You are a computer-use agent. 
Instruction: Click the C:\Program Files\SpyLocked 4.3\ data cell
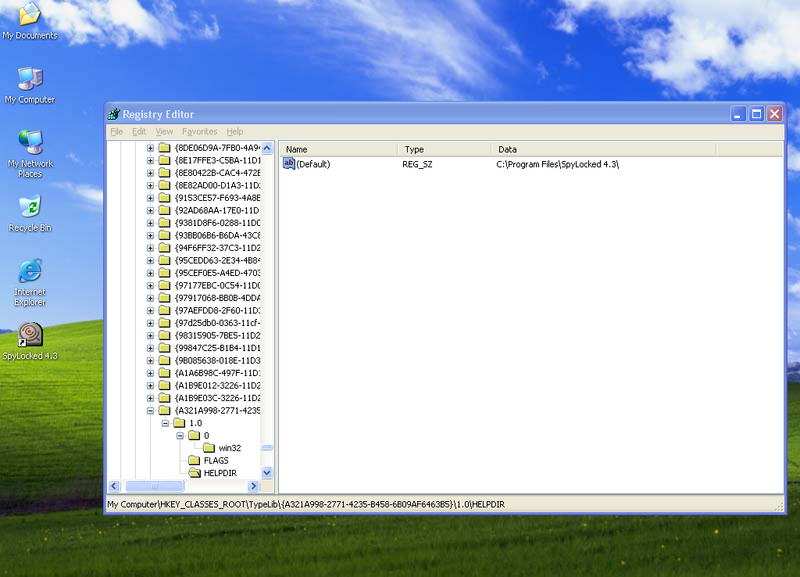coord(557,164)
